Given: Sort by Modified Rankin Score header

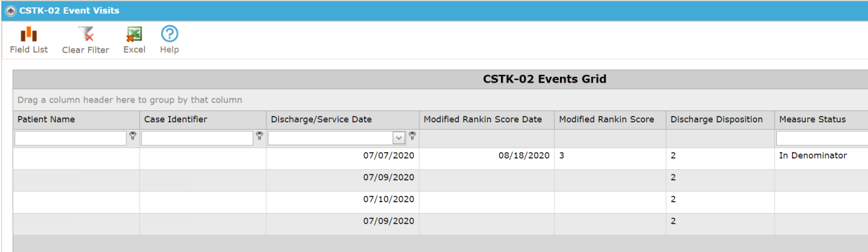Looking at the screenshot, I should coord(610,120).
